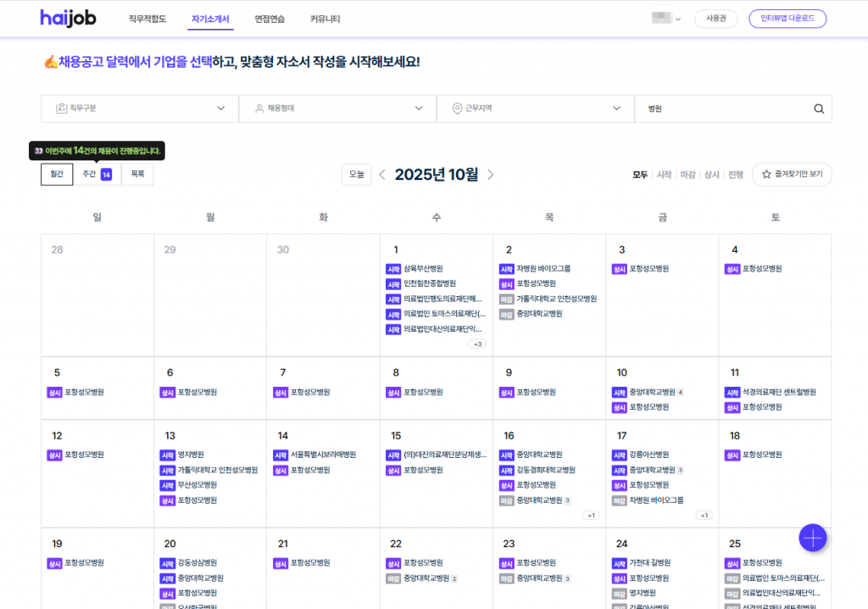This screenshot has width=868, height=609.
Task: Open the 직무적합도 menu
Action: 147,19
